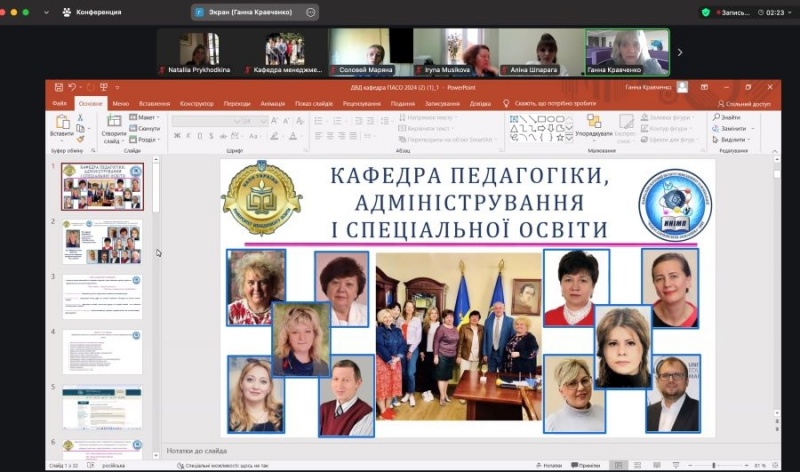Switch to the Анімація tab
This screenshot has width=800, height=472.
point(272,103)
